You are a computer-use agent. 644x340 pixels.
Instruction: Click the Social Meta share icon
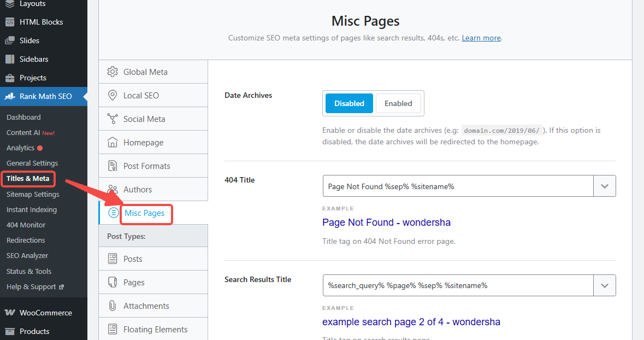[113, 119]
